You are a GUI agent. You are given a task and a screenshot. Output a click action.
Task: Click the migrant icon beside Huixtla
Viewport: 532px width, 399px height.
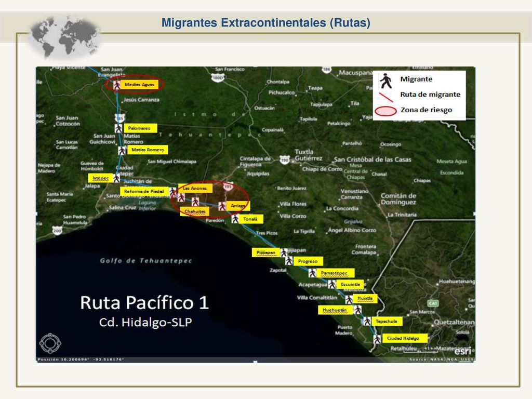(x=349, y=299)
